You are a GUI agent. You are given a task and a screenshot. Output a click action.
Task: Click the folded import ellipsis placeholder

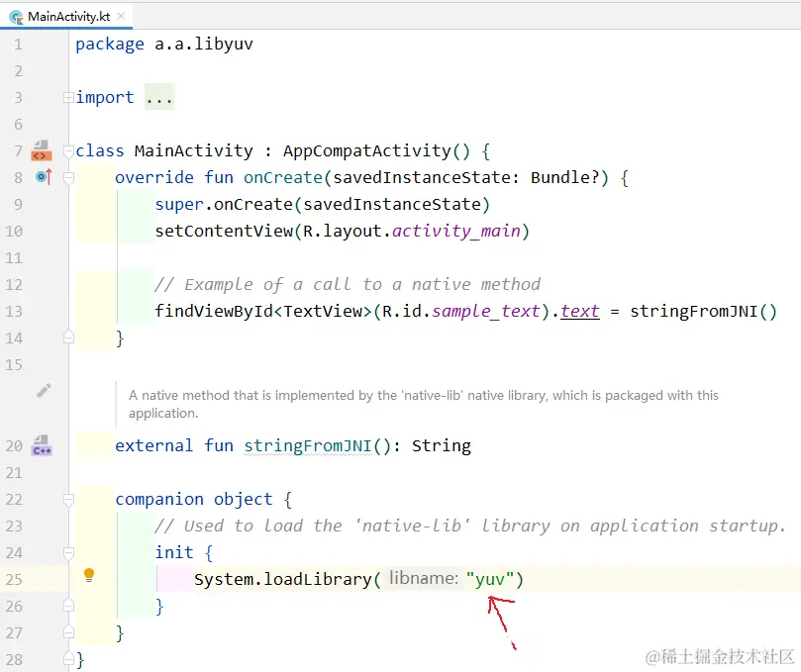point(159,97)
